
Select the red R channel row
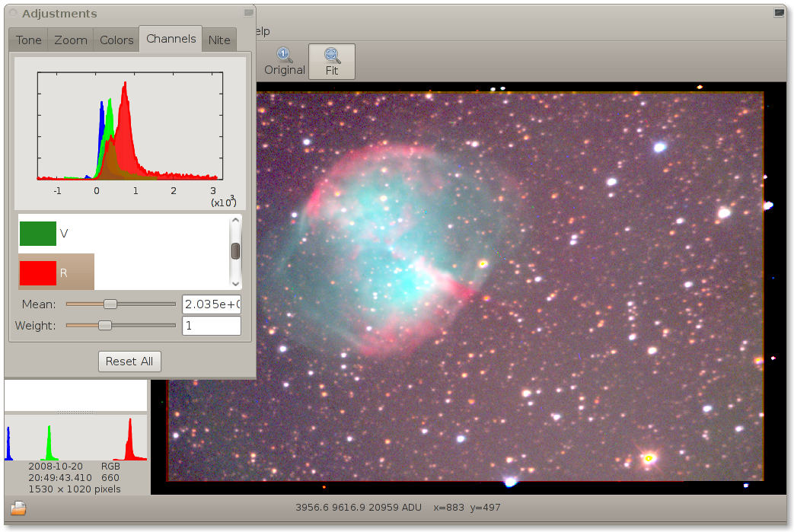[x=56, y=272]
